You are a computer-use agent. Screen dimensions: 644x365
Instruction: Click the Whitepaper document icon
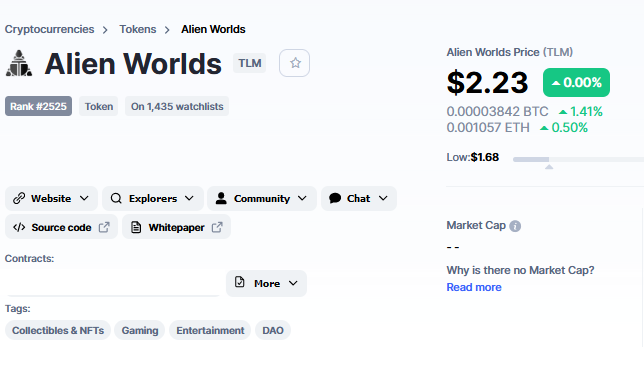click(x=136, y=227)
